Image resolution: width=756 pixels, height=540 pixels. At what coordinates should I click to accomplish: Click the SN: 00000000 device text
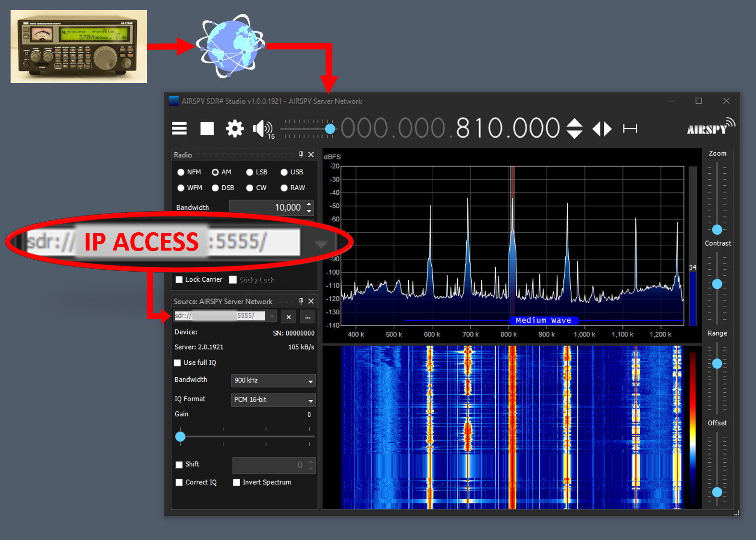pyautogui.click(x=294, y=333)
